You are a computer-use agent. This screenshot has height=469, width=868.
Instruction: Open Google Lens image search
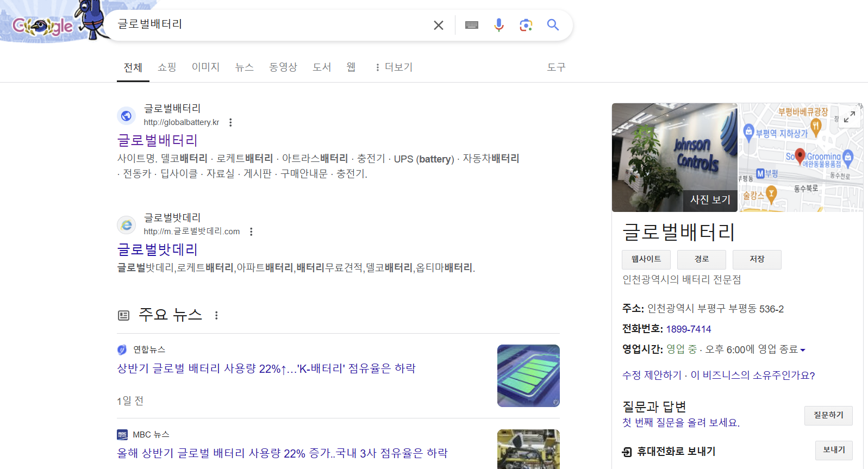click(526, 25)
